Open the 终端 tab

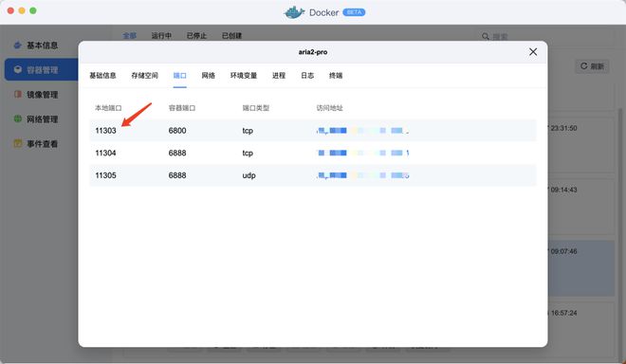click(336, 76)
